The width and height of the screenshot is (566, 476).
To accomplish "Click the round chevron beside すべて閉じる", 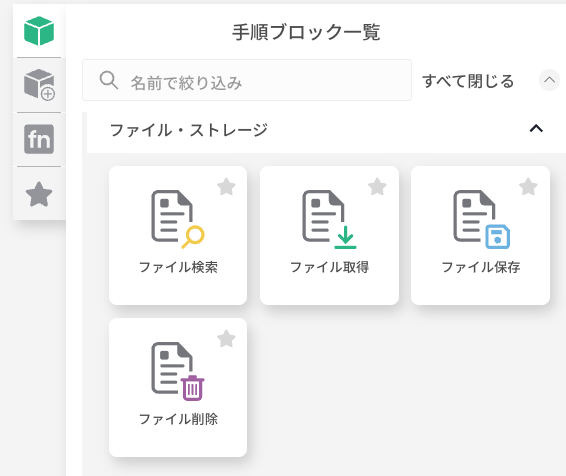I will tap(549, 80).
